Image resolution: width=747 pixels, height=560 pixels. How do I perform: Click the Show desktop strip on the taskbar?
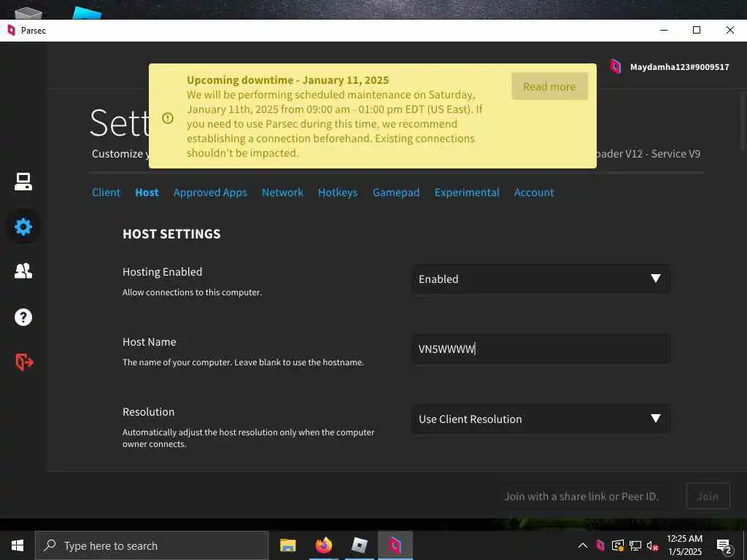(745, 545)
